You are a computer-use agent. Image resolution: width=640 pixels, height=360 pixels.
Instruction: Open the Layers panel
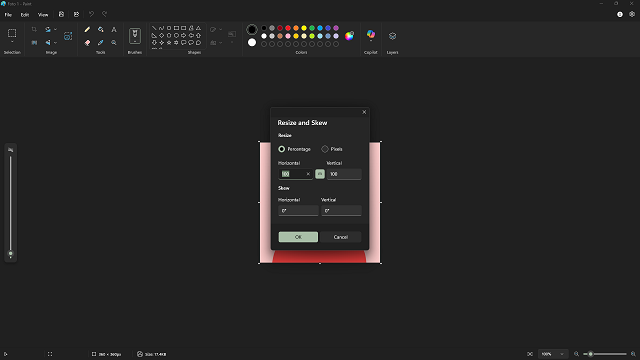coord(392,36)
